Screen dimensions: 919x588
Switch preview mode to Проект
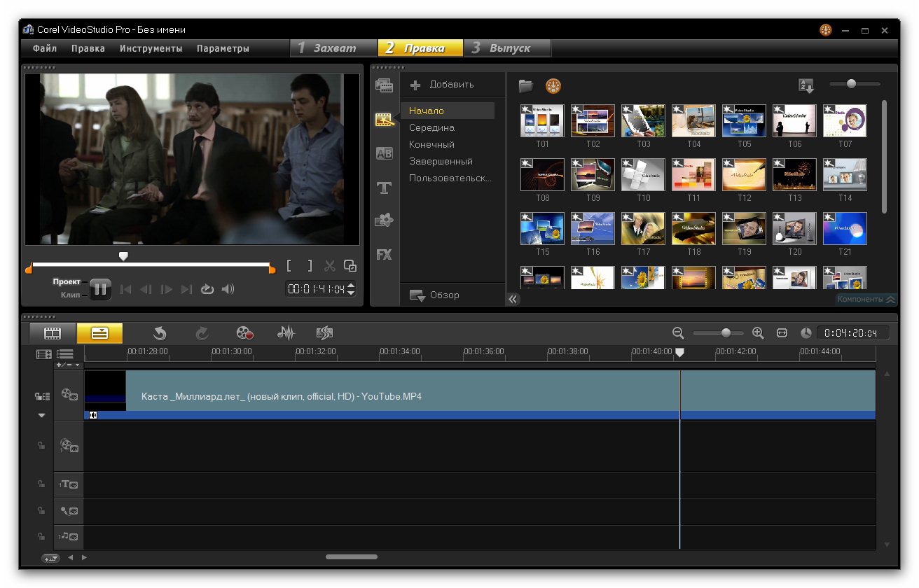point(67,282)
